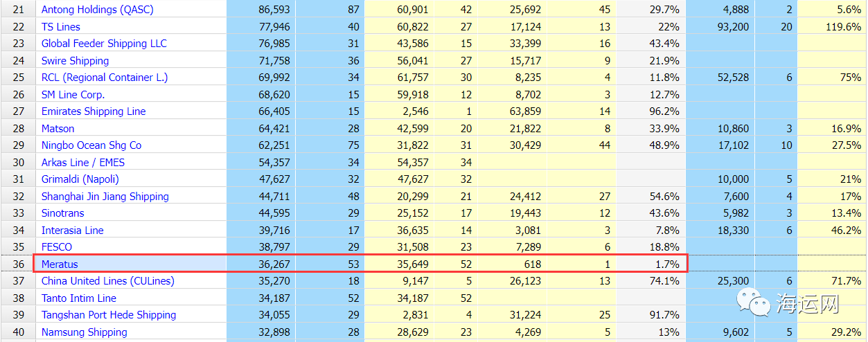Viewport: 868px width, 342px height.
Task: Click Ningbo Ocean Shg Co link
Action: coord(91,145)
